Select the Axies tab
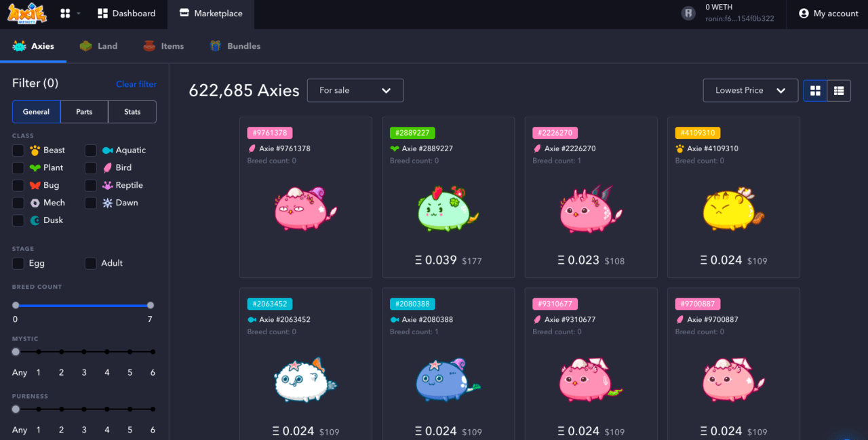 click(33, 46)
